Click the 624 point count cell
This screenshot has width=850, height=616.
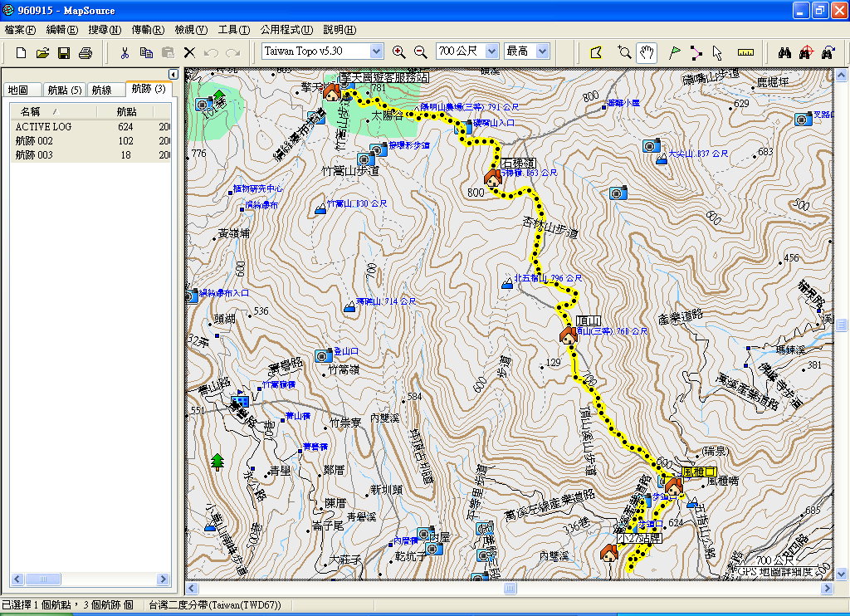126,126
